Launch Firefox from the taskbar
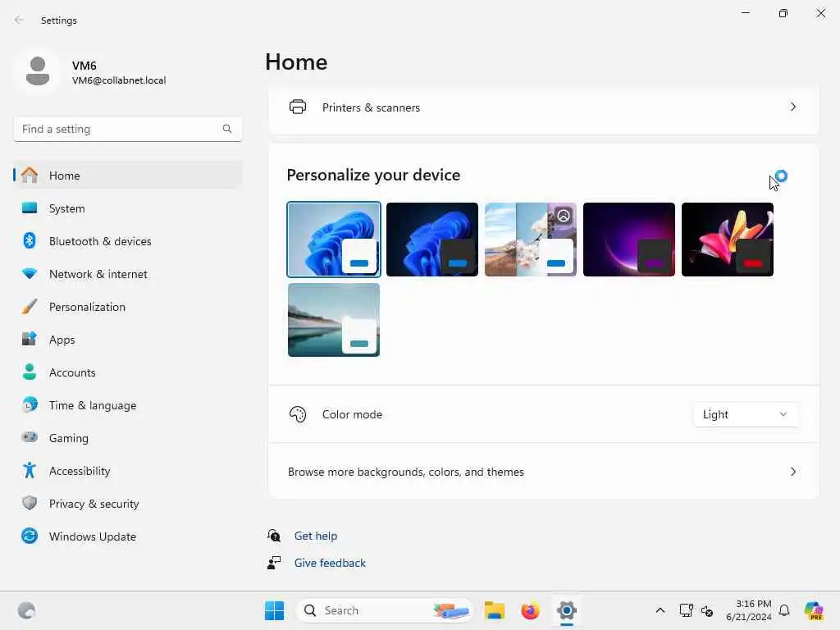Image resolution: width=840 pixels, height=630 pixels. coord(531,610)
